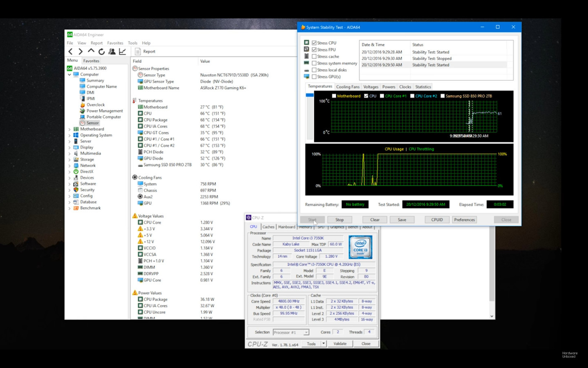
Task: Expand the Multimedia tree node
Action: click(69, 154)
